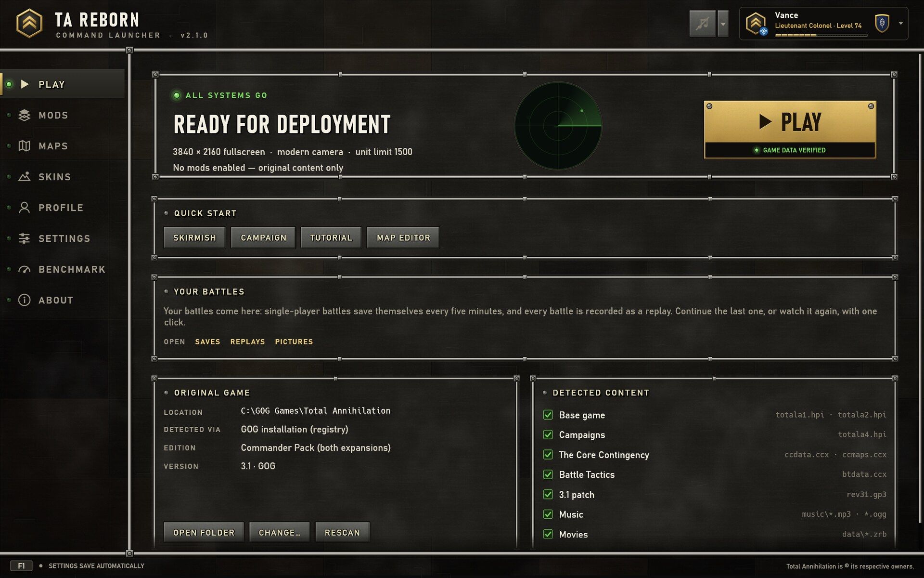Toggle the Battle Tactics checkbox
The image size is (924, 578).
(x=548, y=474)
